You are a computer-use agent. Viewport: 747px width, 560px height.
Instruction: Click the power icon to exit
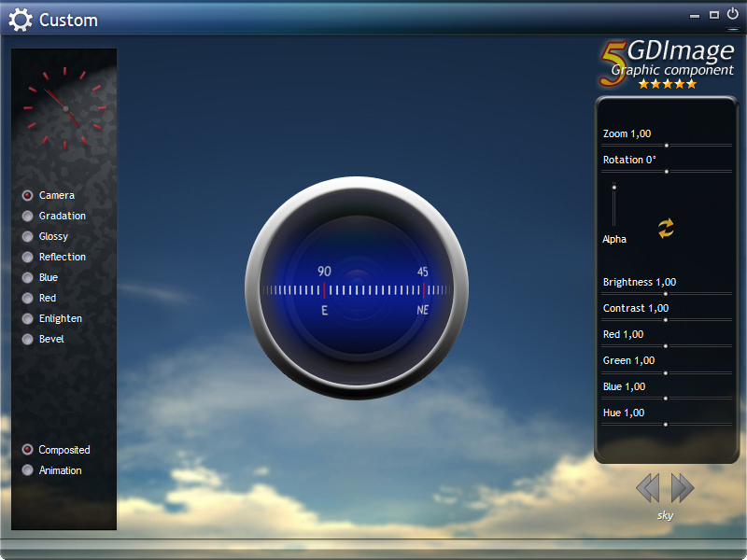tap(733, 14)
